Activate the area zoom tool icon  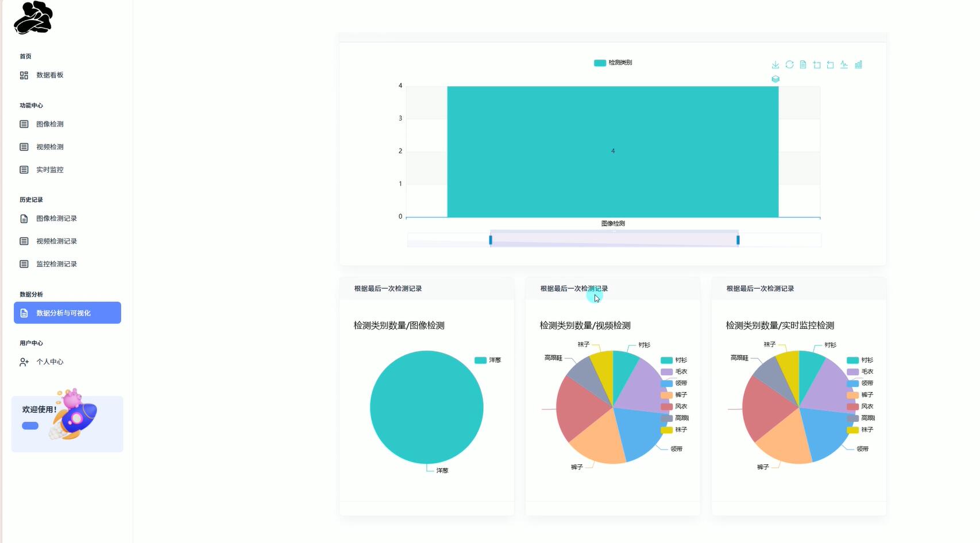coord(817,65)
